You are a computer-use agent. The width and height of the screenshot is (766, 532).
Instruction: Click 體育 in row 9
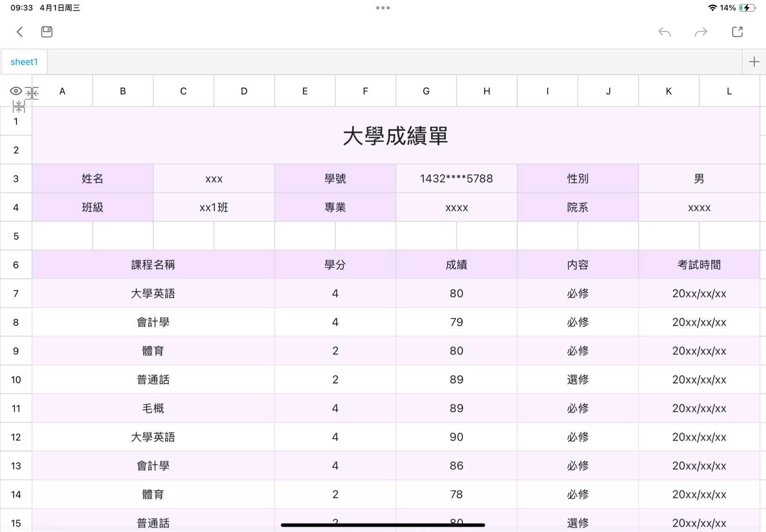153,350
